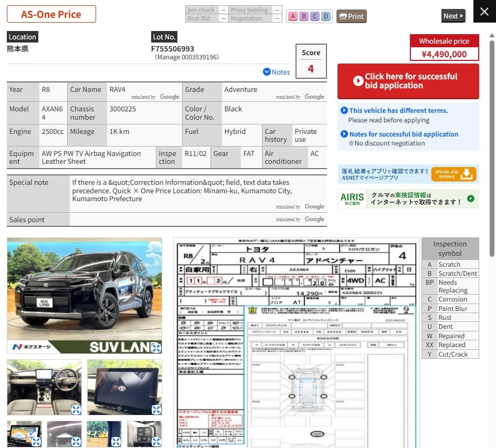Viewport: 496px width, 448px height.
Task: Open the AS-One Price tab label
Action: click(x=51, y=14)
